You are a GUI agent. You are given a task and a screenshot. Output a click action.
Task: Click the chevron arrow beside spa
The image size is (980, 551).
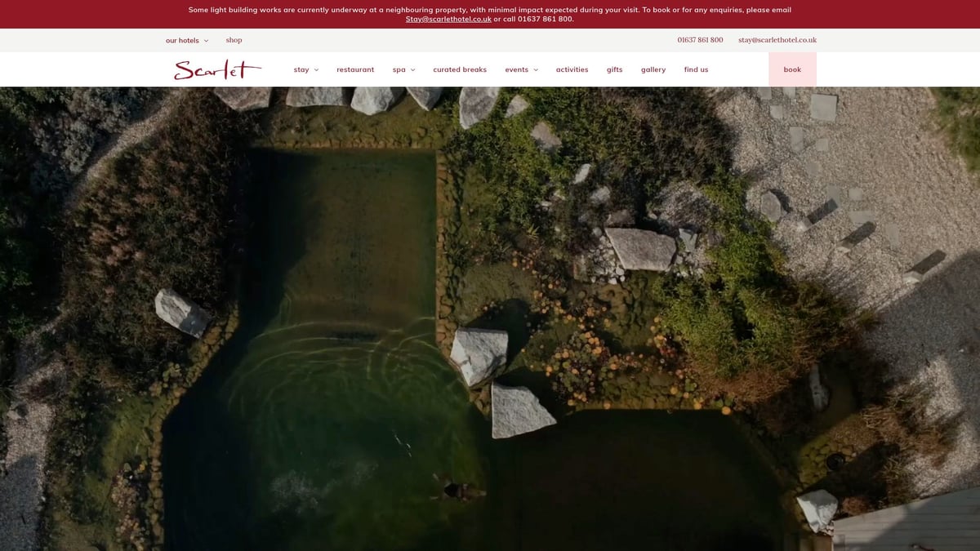point(412,70)
